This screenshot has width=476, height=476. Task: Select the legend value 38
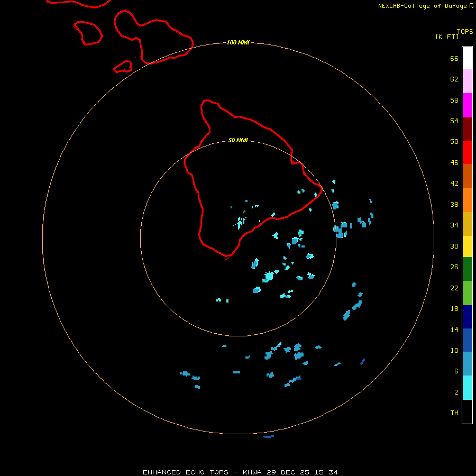pos(454,205)
